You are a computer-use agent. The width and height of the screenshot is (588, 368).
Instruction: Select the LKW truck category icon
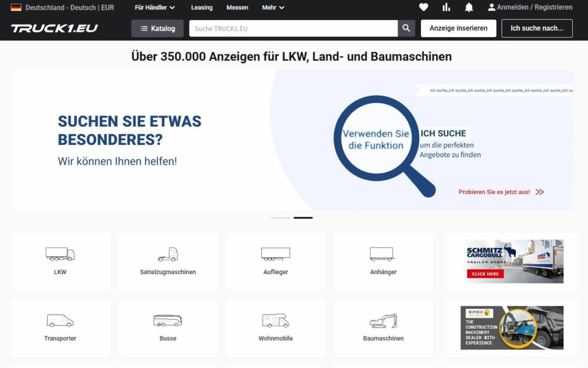point(60,254)
